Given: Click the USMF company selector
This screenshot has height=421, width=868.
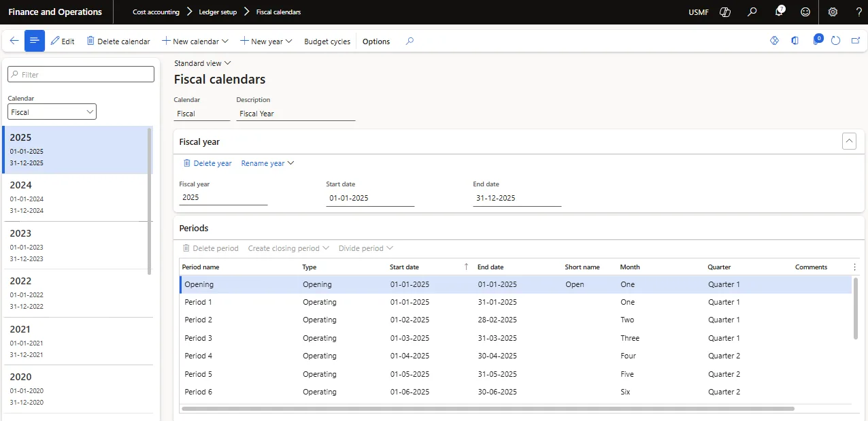Looking at the screenshot, I should pyautogui.click(x=699, y=12).
